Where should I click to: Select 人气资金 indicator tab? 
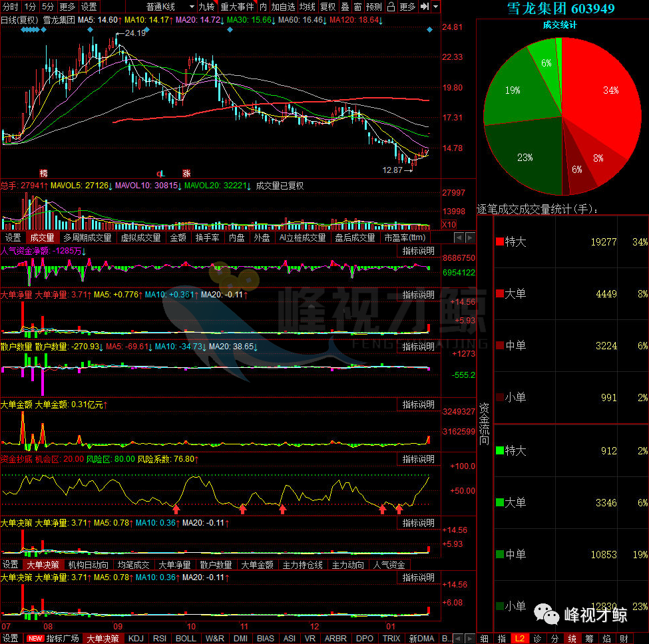(389, 565)
